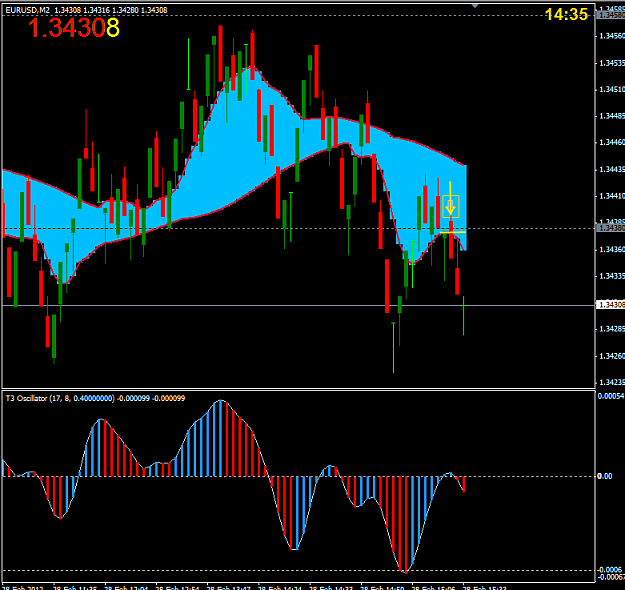Click the 1.34239 value on the price scale

(612, 382)
